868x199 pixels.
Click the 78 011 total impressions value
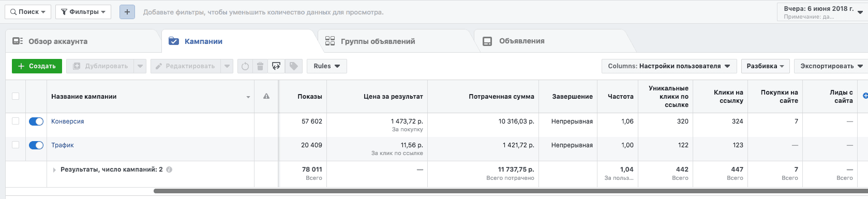tap(312, 170)
